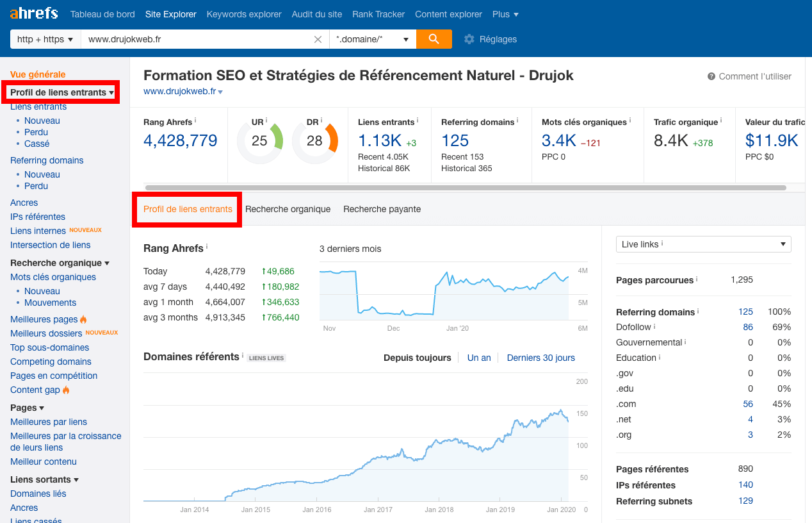This screenshot has height=523, width=812.
Task: Click the 125 Referring domains metric value
Action: 455,140
